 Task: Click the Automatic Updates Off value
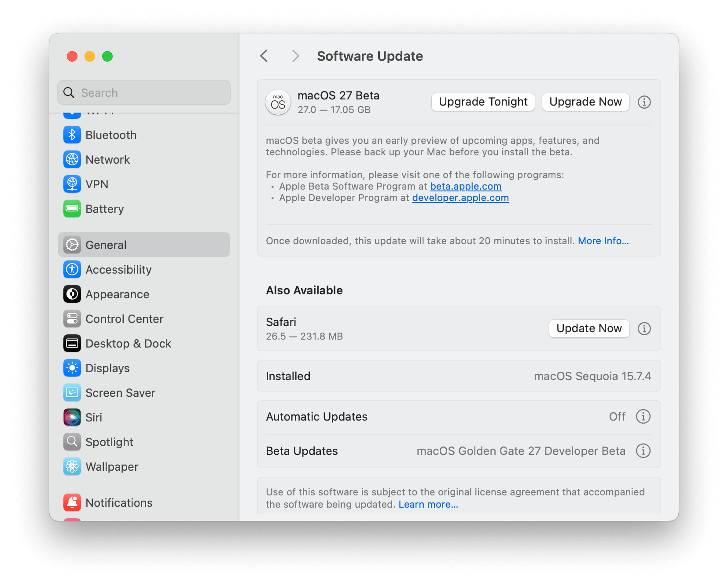pyautogui.click(x=617, y=416)
